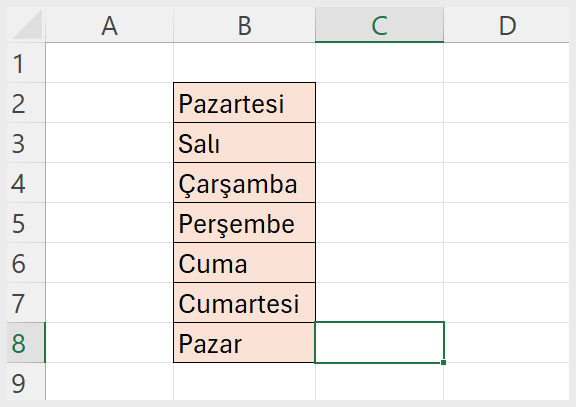
Task: Select the active cell C8
Action: point(379,343)
